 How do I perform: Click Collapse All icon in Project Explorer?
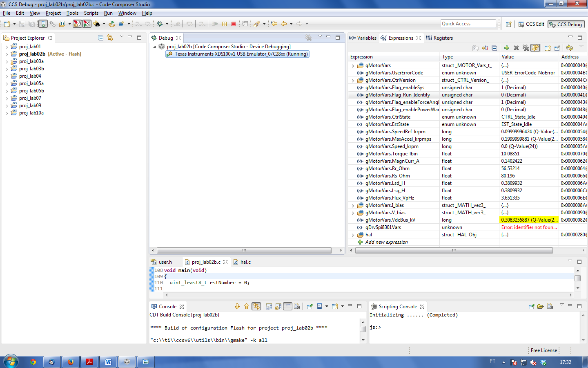tap(101, 38)
